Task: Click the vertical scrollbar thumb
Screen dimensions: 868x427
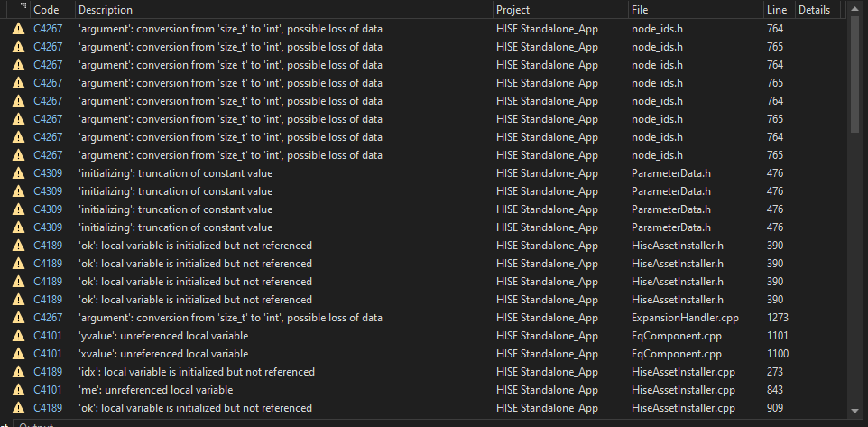Action: [855, 75]
